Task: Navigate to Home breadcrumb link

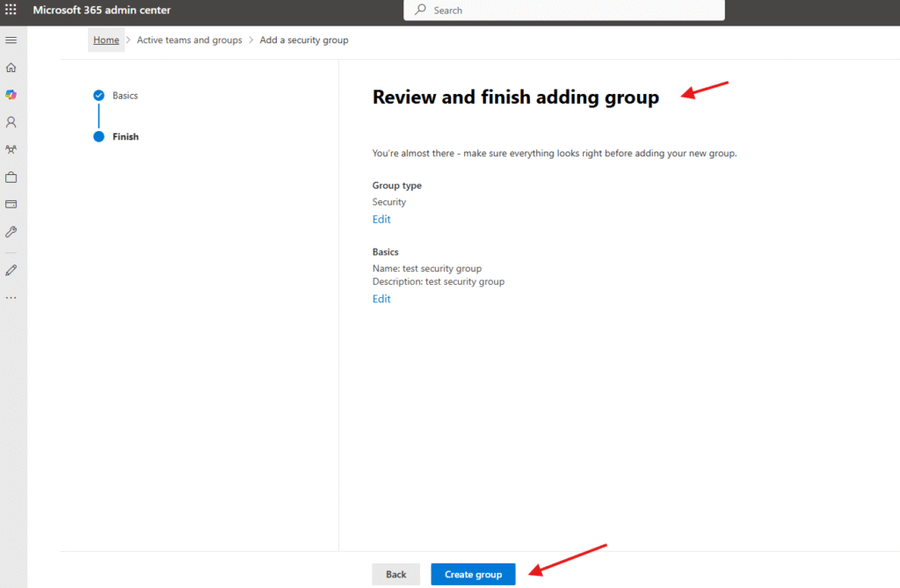Action: pos(106,40)
